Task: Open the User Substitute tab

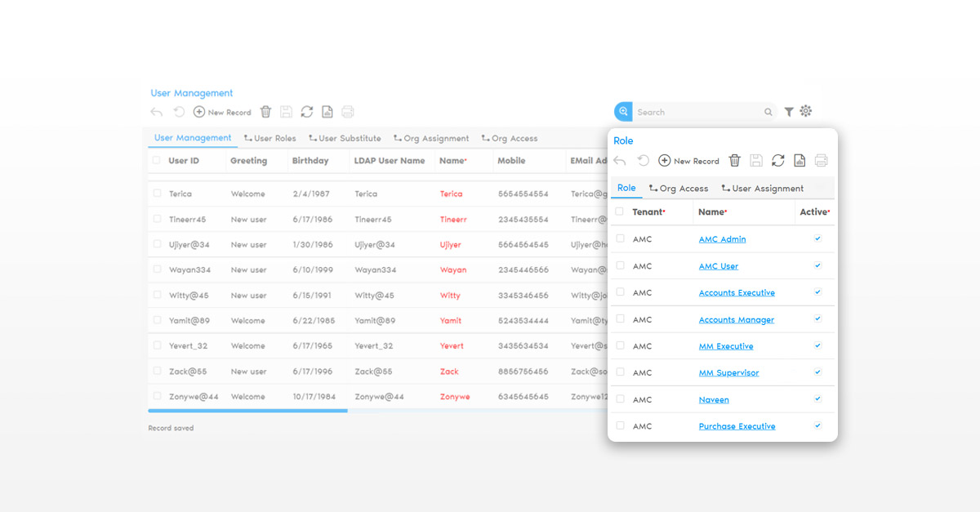Action: pos(345,138)
